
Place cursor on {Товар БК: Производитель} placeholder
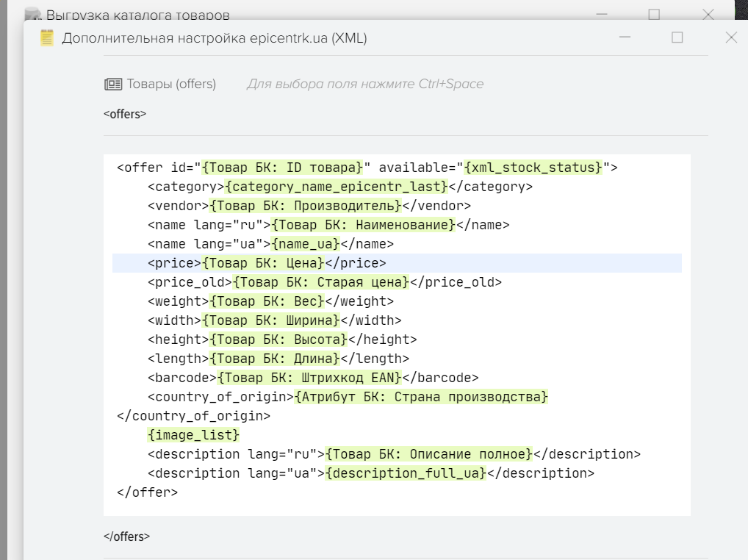306,206
